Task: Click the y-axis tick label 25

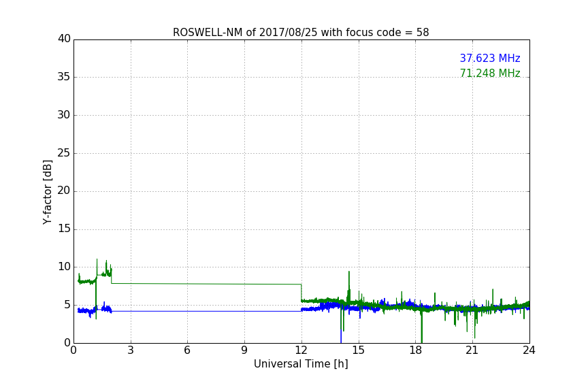Action: (64, 153)
